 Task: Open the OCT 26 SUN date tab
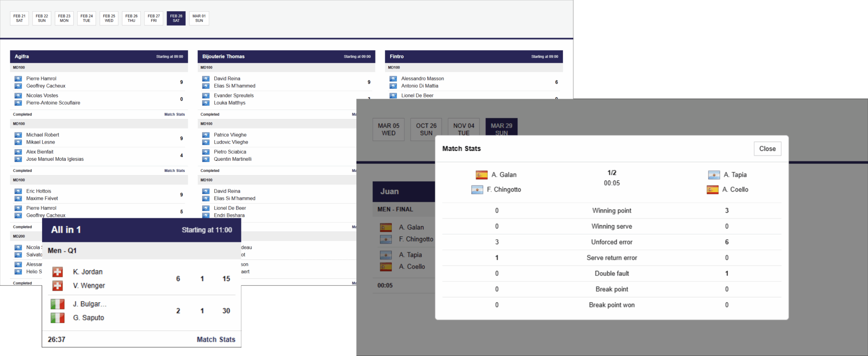point(426,129)
